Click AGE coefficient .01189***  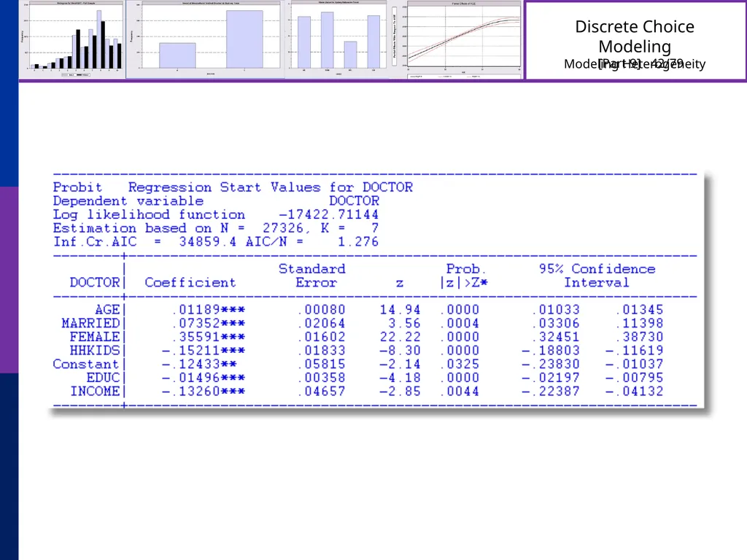(x=208, y=309)
